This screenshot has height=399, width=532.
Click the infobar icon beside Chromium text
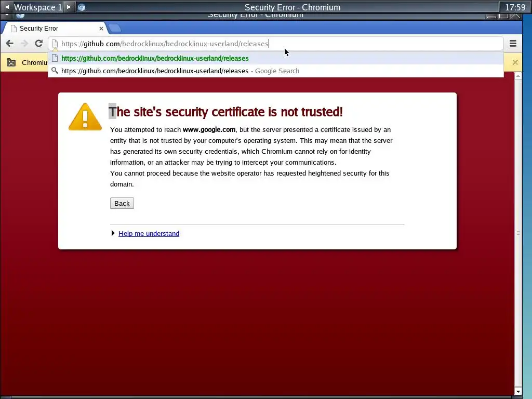coord(11,62)
